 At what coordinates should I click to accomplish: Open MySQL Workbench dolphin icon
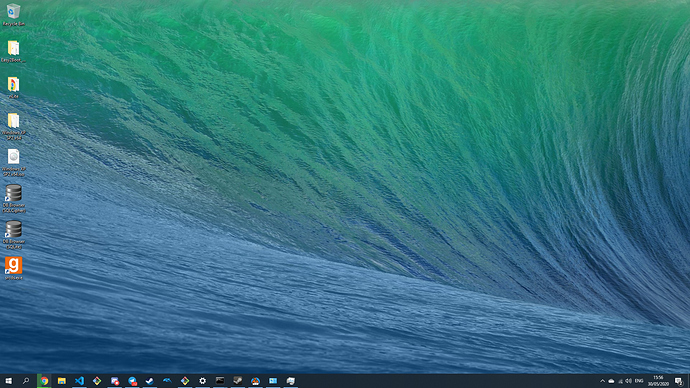click(x=167, y=381)
